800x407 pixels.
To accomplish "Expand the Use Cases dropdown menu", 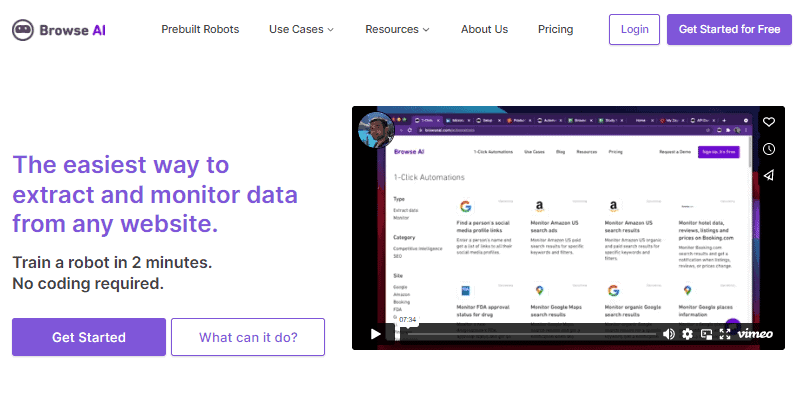I will coord(301,30).
